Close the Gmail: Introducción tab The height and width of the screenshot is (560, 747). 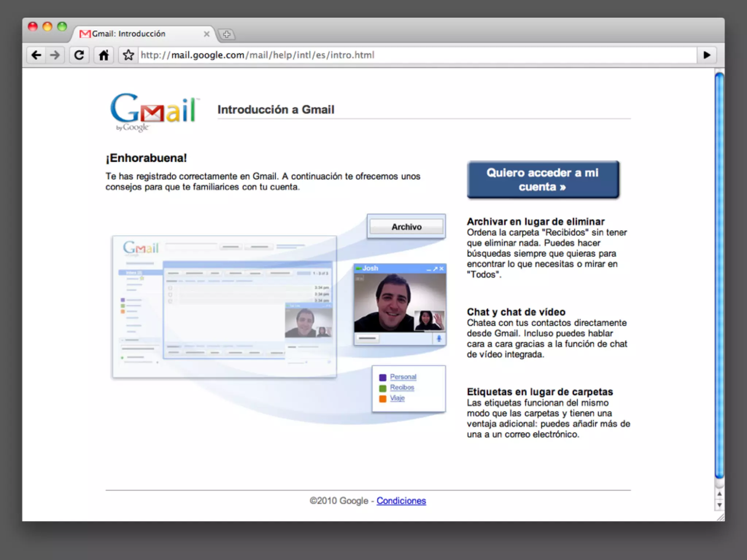click(206, 34)
